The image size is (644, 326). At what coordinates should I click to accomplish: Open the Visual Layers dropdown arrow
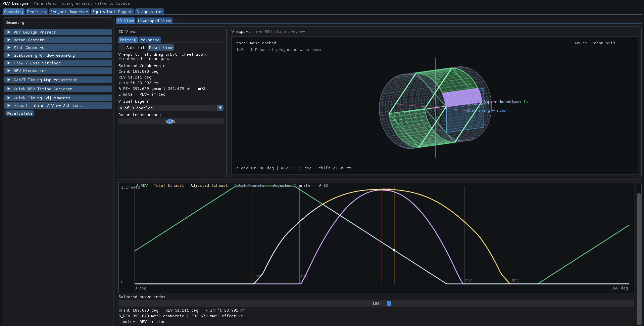click(220, 108)
